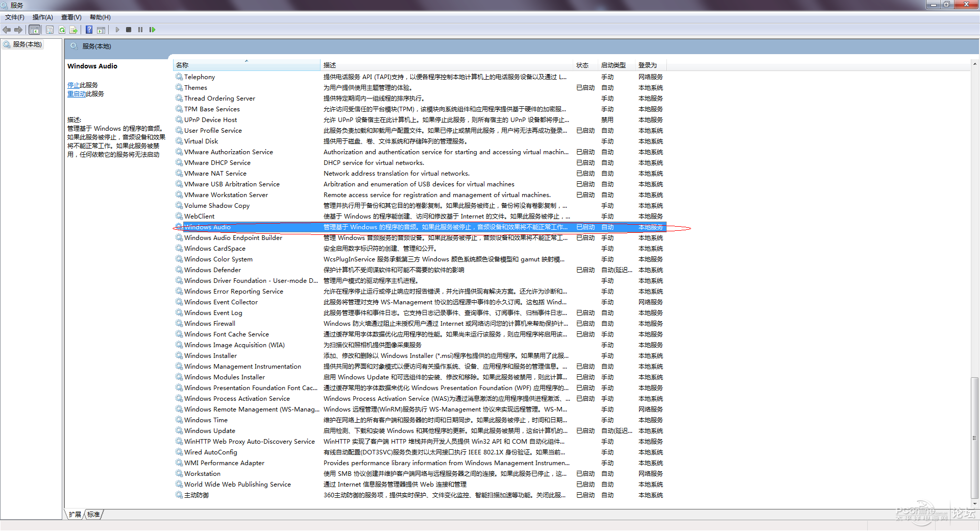Switch to the 标准 tab

click(93, 514)
